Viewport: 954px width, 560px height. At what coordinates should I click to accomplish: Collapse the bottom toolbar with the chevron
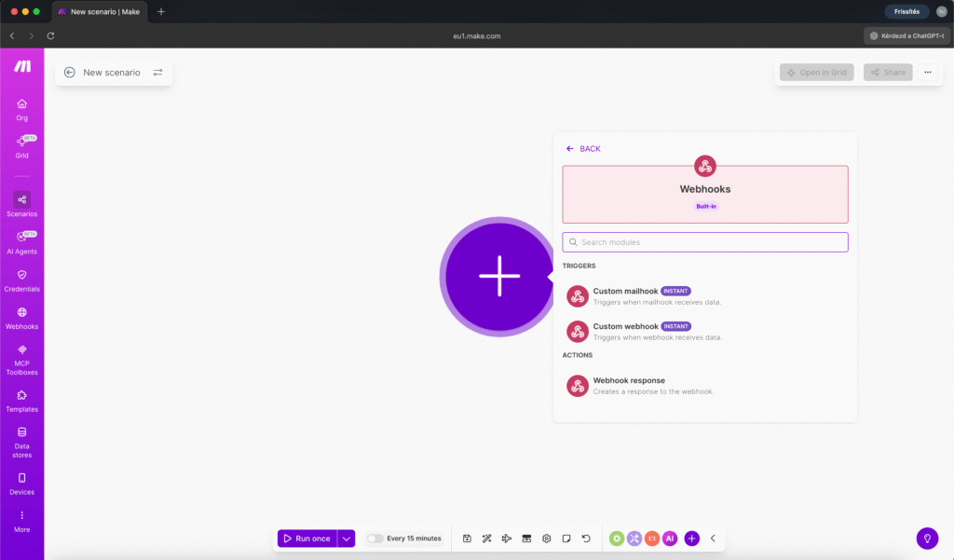pos(713,538)
